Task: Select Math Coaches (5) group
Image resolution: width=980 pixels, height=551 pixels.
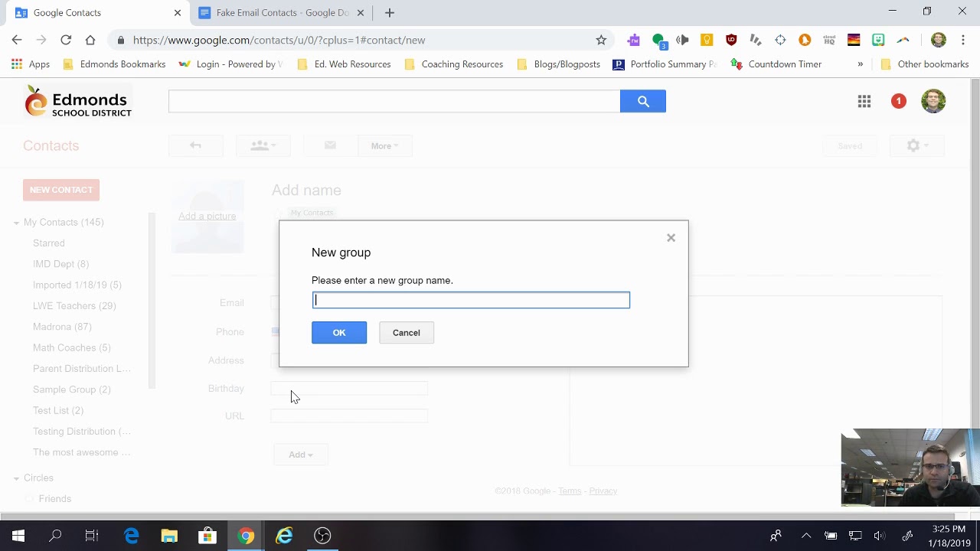Action: pyautogui.click(x=72, y=347)
